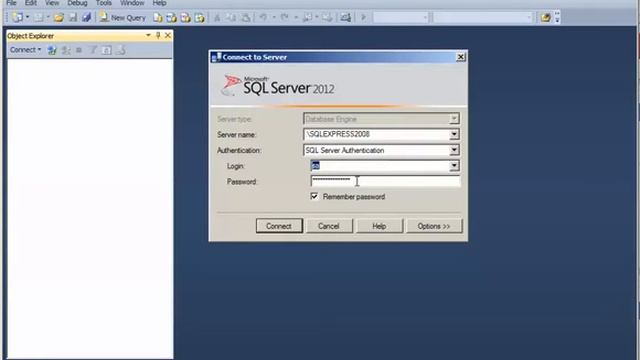Open the View menu

pyautogui.click(x=52, y=3)
